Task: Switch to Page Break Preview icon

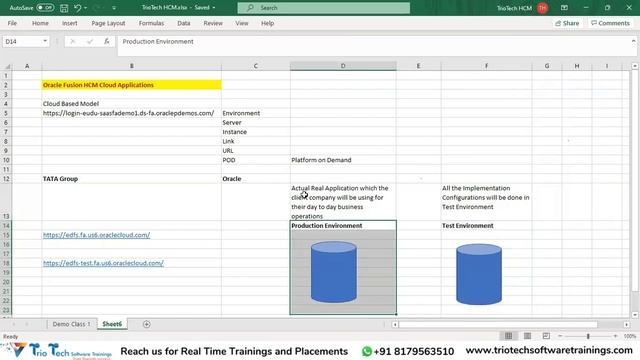Action: [546, 336]
